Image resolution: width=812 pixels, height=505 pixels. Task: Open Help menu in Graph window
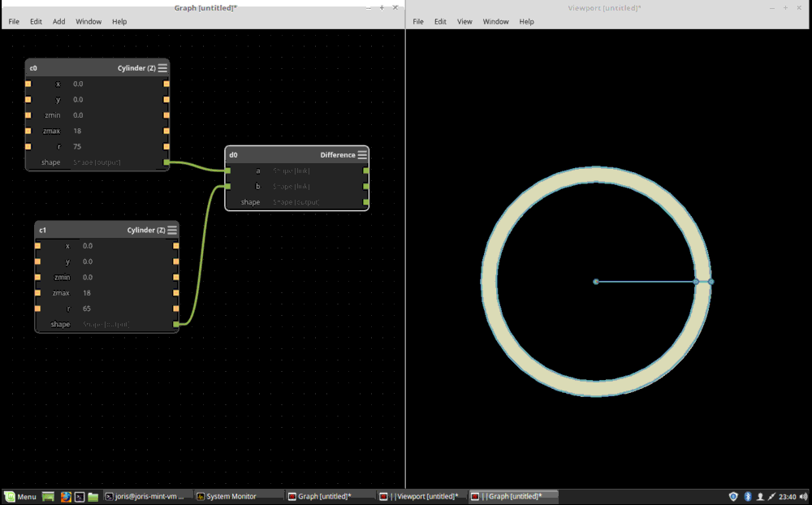point(119,21)
